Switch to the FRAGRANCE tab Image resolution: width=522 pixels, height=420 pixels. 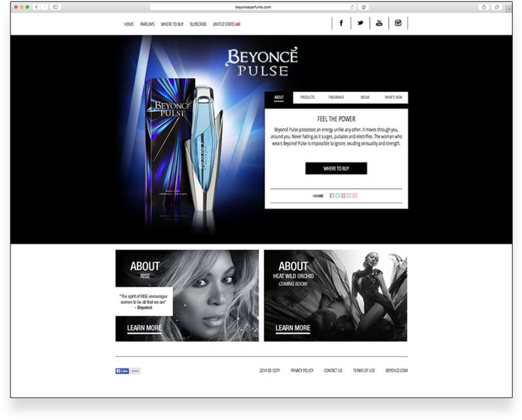point(336,97)
